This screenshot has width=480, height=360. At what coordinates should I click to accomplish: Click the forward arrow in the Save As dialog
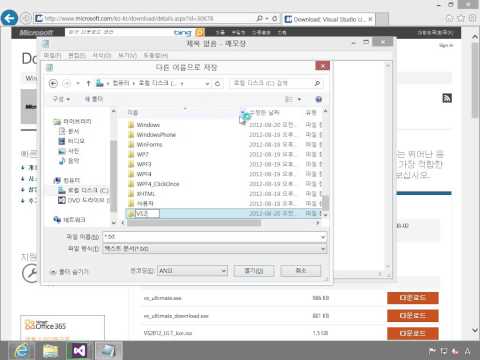tap(67, 83)
